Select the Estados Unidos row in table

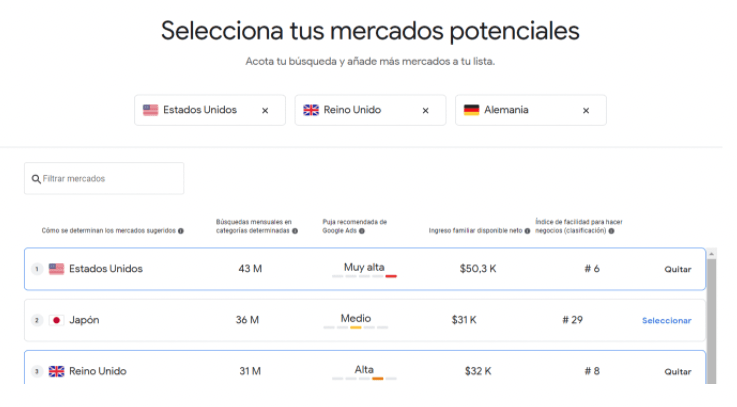click(x=365, y=269)
